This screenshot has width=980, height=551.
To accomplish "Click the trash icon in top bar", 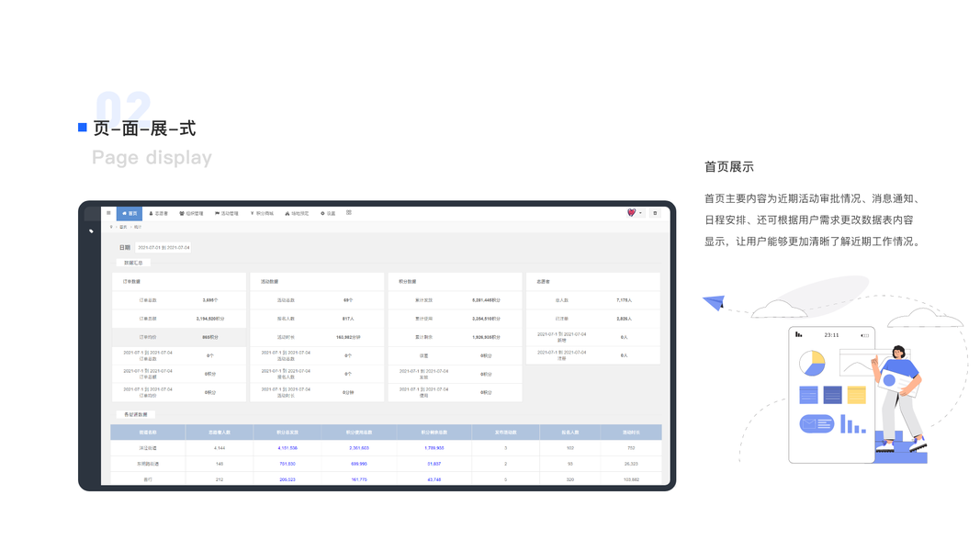I will (x=655, y=213).
